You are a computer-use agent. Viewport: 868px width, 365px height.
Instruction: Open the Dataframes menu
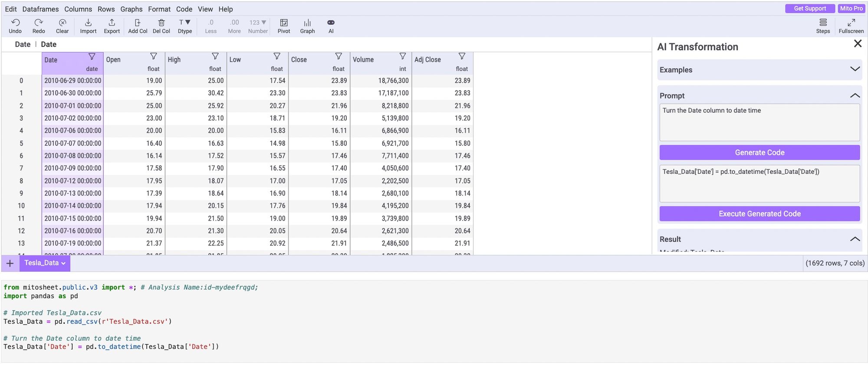[x=40, y=9]
